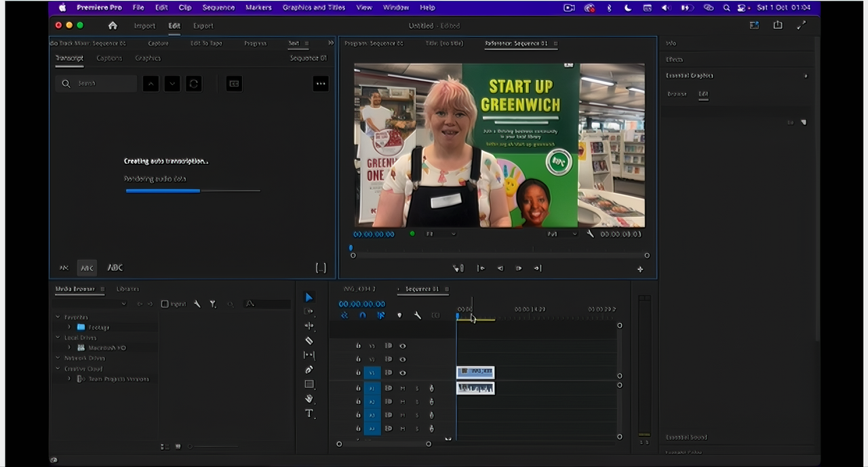Open Media Browser settings wrench
Image resolution: width=868 pixels, height=467 pixels.
(197, 304)
